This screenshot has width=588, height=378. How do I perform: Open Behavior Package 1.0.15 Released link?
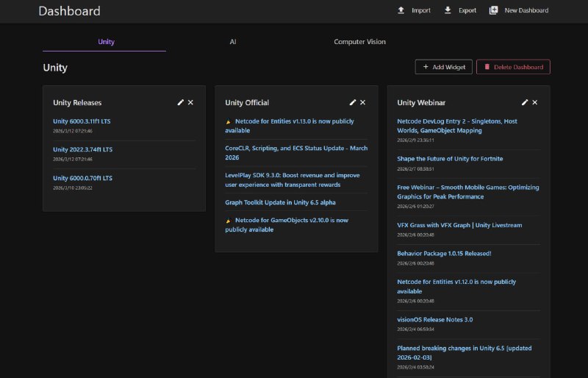(444, 254)
